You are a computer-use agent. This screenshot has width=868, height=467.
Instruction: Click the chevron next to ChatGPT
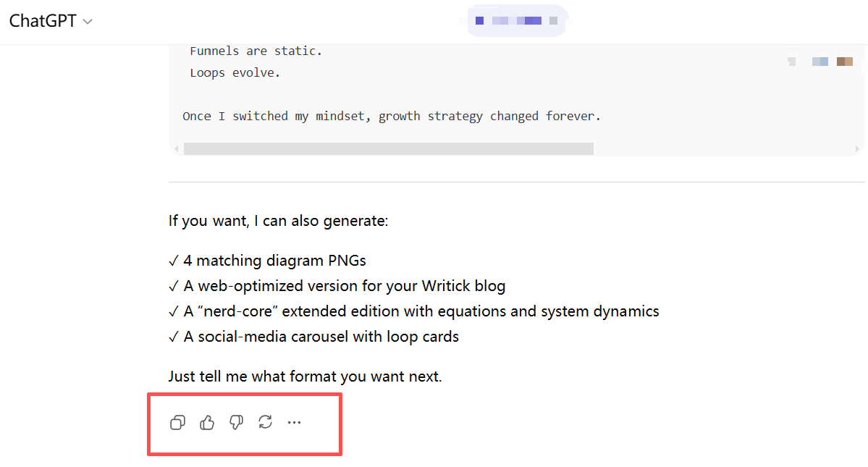[88, 21]
